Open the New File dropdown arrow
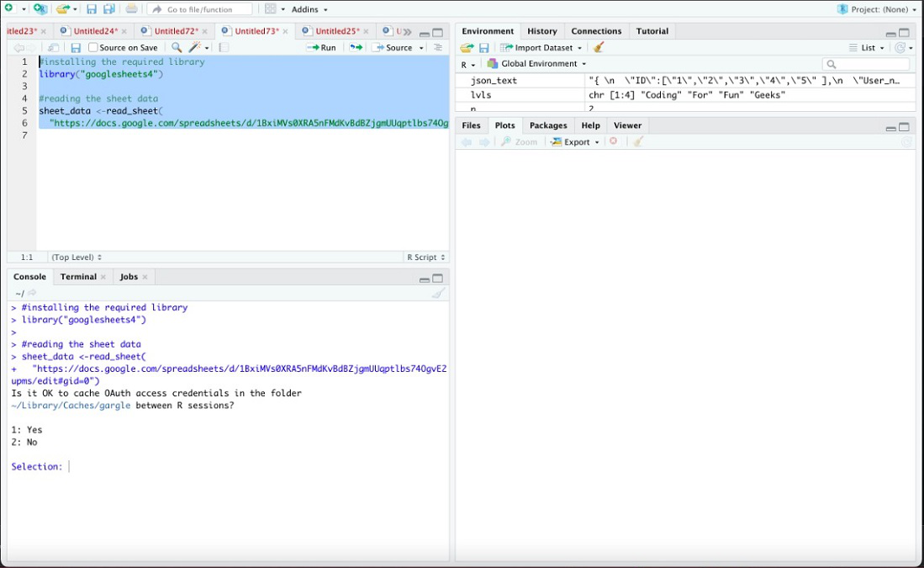Image resolution: width=924 pixels, height=568 pixels. pyautogui.click(x=24, y=9)
